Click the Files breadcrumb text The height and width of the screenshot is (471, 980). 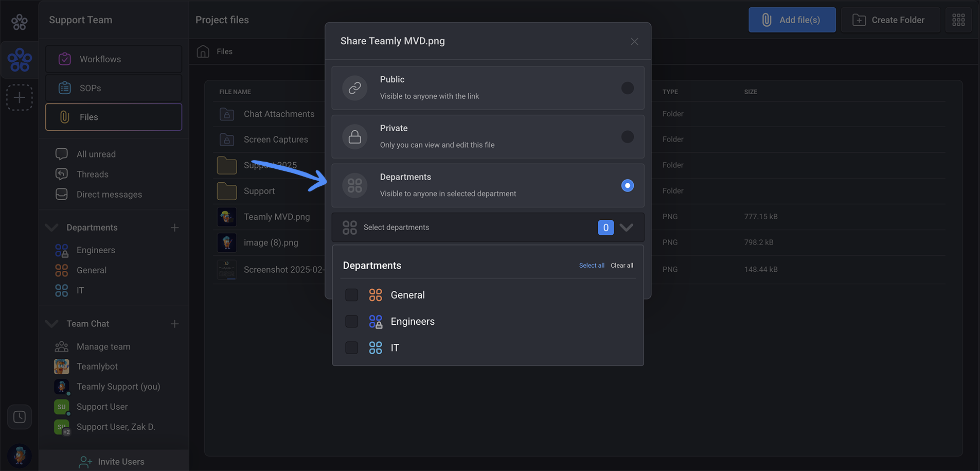point(224,51)
